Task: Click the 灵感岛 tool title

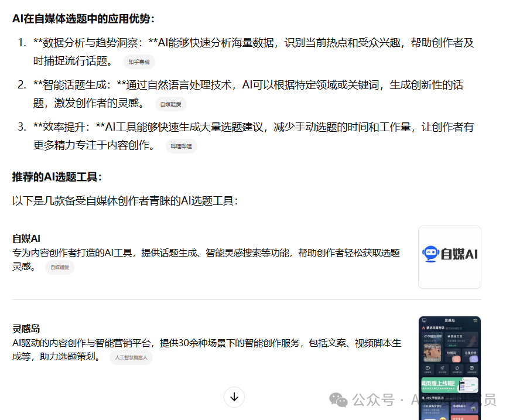Action: [x=26, y=329]
